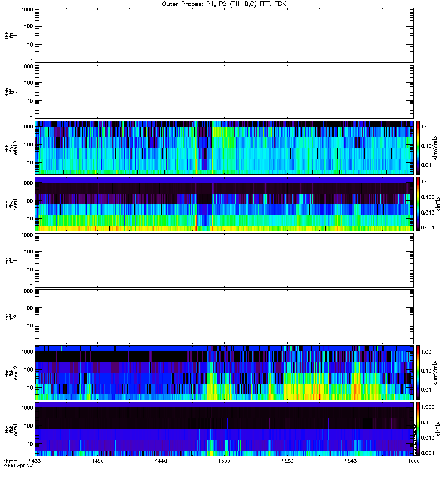Viewport: 448px width, 478px height.
Task: Click the thb fbk scm1 color bar
Action: point(418,204)
